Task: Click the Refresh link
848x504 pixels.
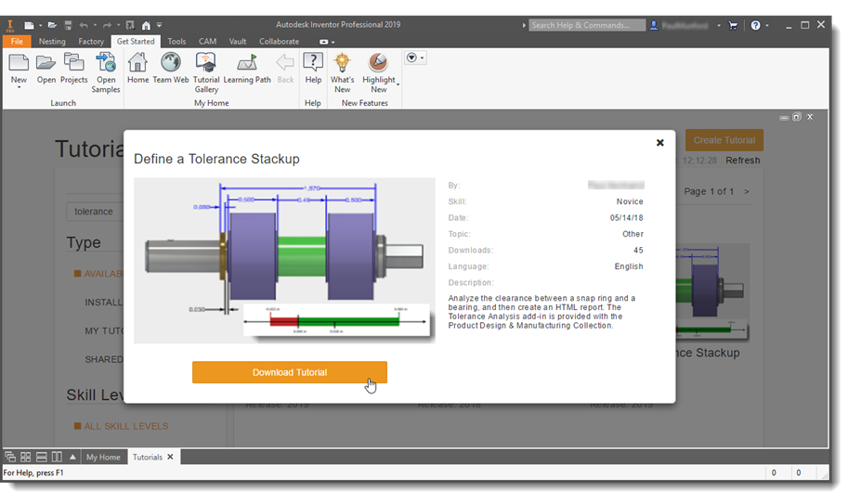Action: [742, 161]
